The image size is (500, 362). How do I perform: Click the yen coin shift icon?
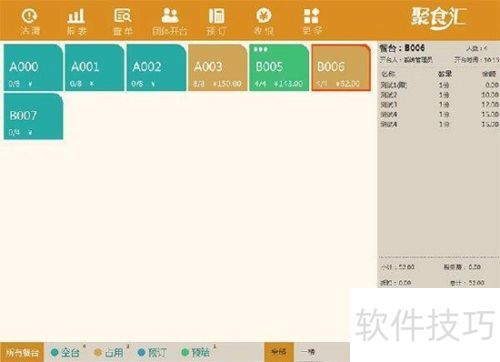click(264, 21)
